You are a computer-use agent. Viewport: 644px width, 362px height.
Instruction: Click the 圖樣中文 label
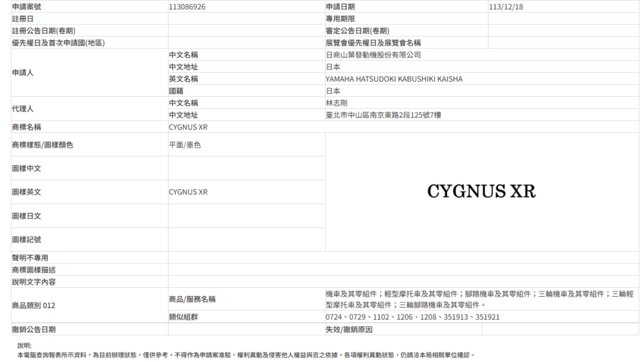pos(26,168)
